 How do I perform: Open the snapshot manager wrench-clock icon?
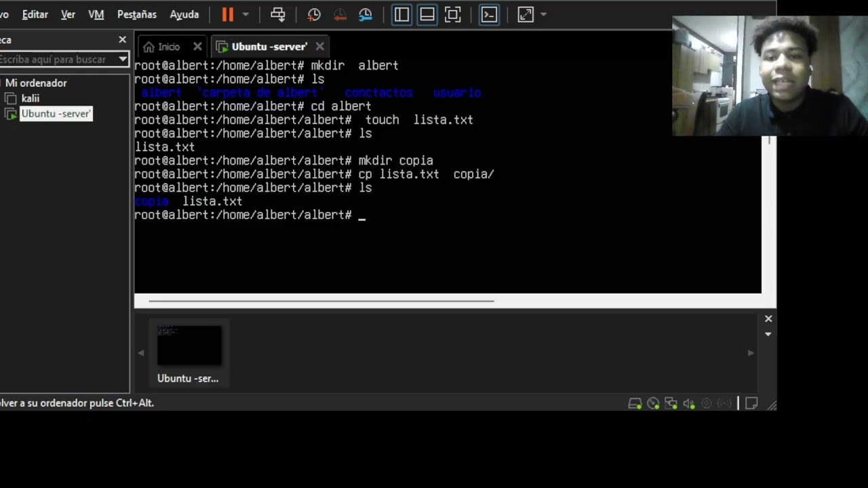tap(366, 14)
